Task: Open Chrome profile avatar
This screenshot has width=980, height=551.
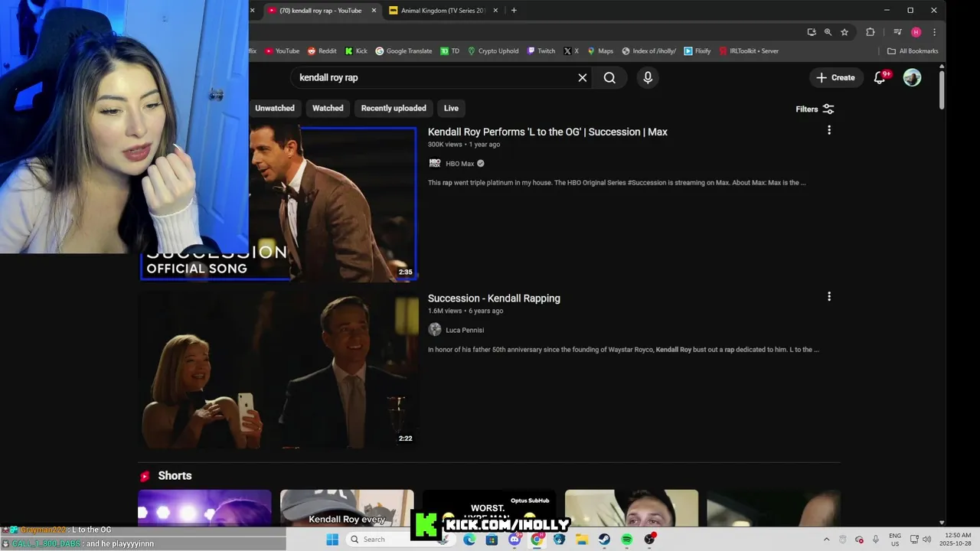Action: [x=916, y=32]
